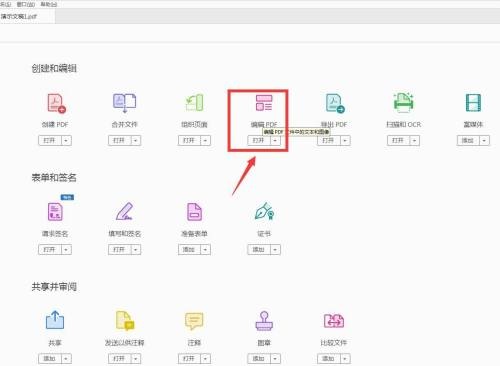The width and height of the screenshot is (500, 366).
Task: Click the 添加 button under 富媒体
Action: 468,140
